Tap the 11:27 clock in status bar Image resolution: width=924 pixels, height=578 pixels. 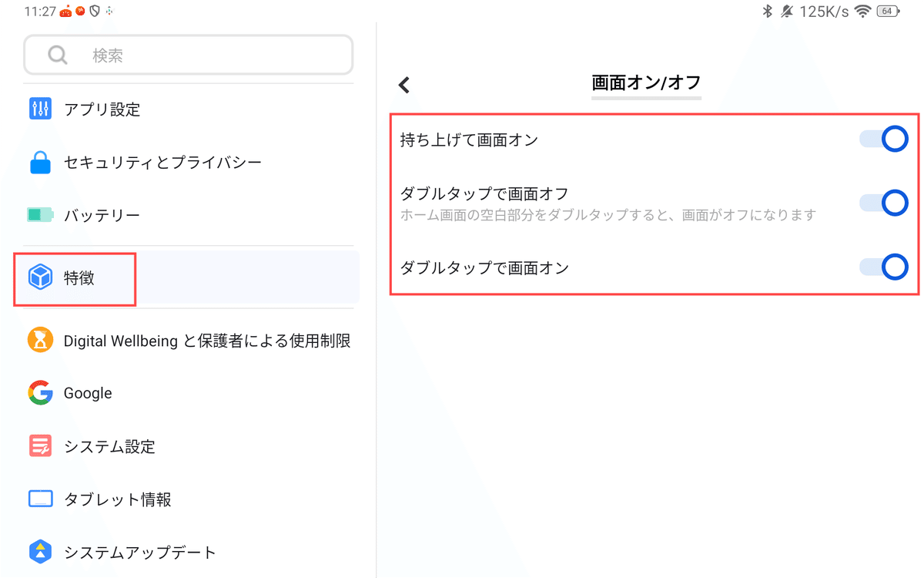[38, 12]
